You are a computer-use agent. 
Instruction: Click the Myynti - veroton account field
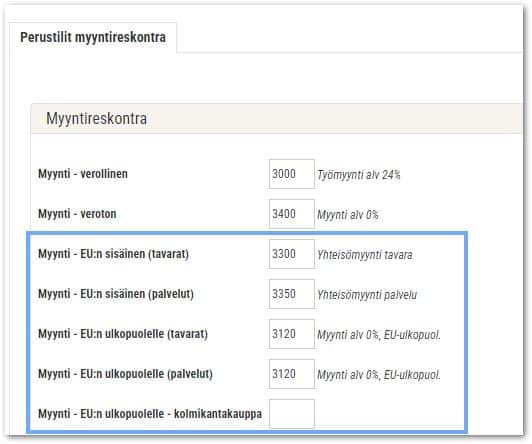point(292,214)
